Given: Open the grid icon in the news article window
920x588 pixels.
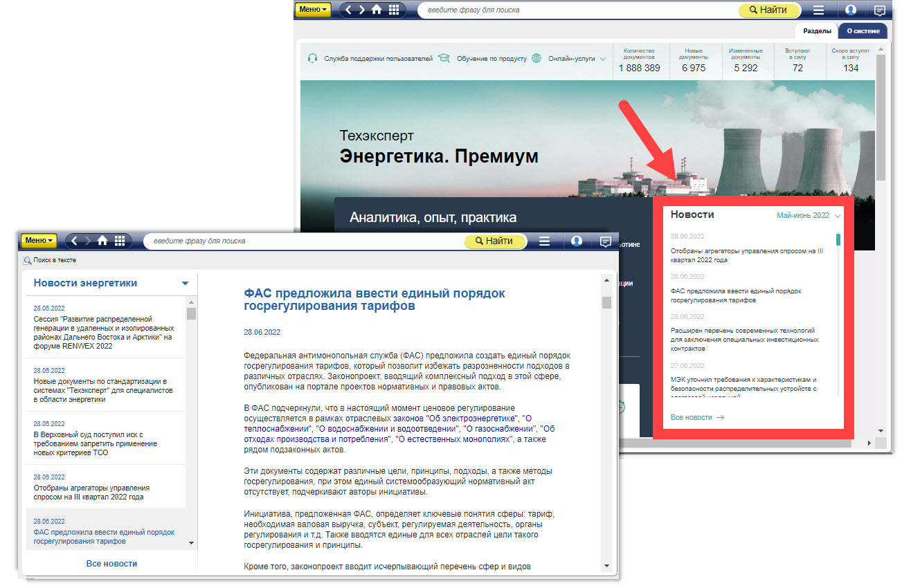Looking at the screenshot, I should pos(120,241).
